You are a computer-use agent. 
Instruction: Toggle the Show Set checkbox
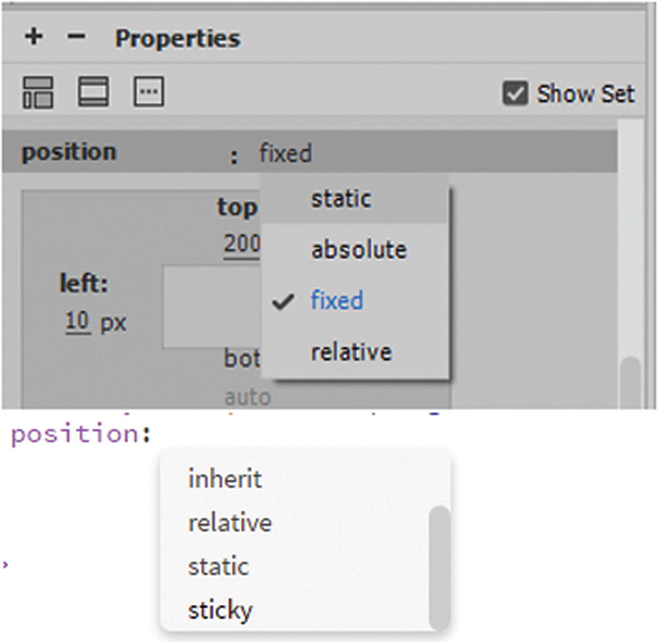click(515, 94)
